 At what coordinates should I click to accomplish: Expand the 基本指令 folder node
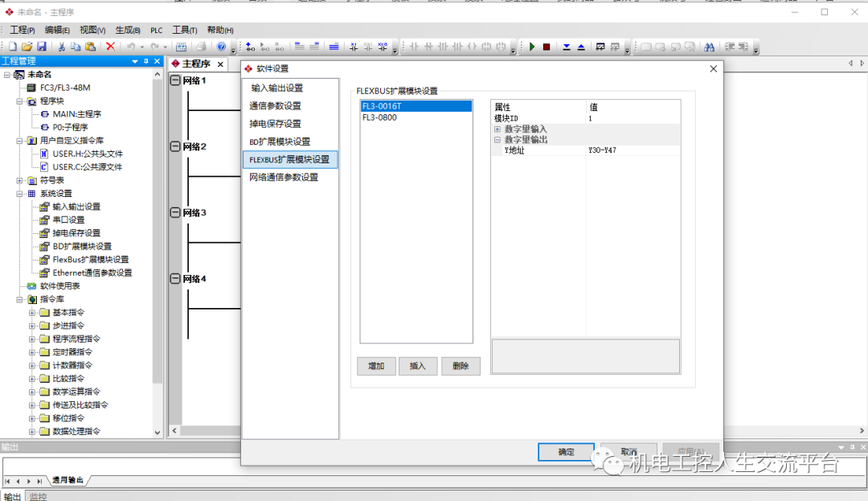pyautogui.click(x=32, y=313)
